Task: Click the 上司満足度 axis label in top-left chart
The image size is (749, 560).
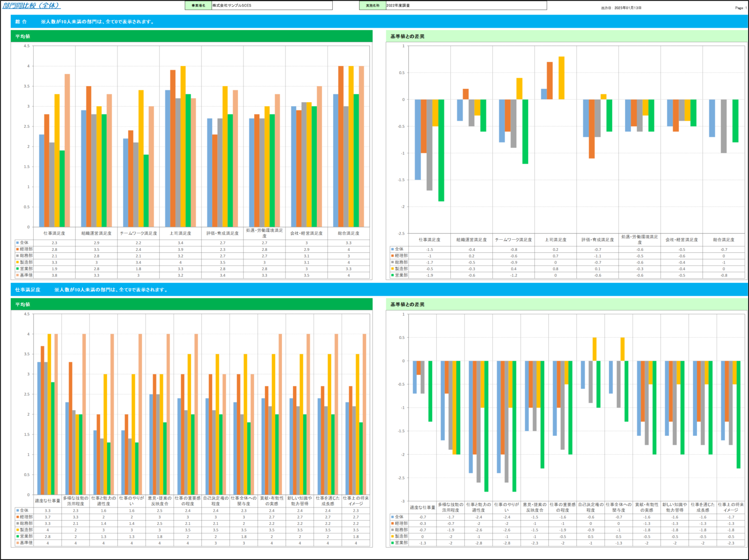Action: 180,233
